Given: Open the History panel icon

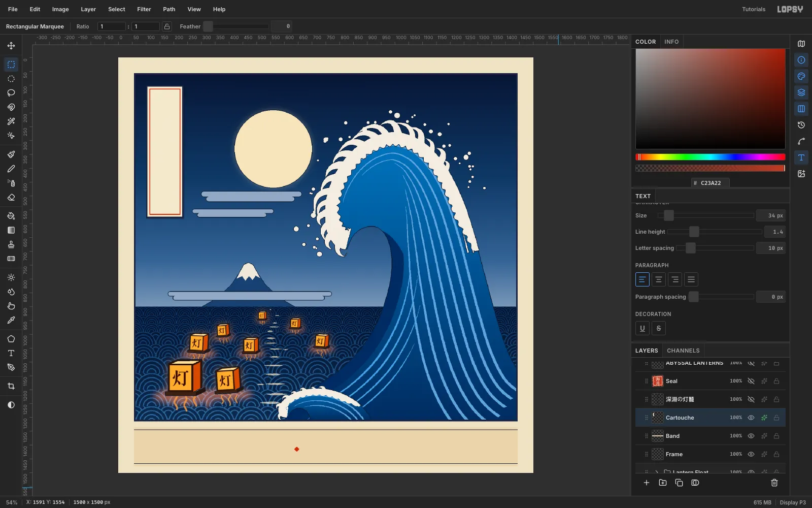Looking at the screenshot, I should (x=801, y=125).
